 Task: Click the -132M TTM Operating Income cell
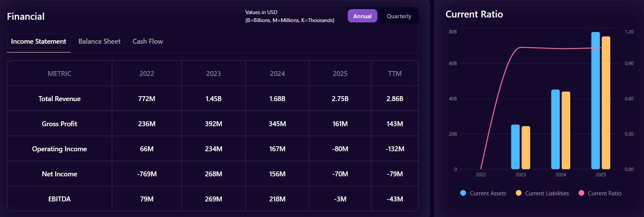(x=395, y=149)
